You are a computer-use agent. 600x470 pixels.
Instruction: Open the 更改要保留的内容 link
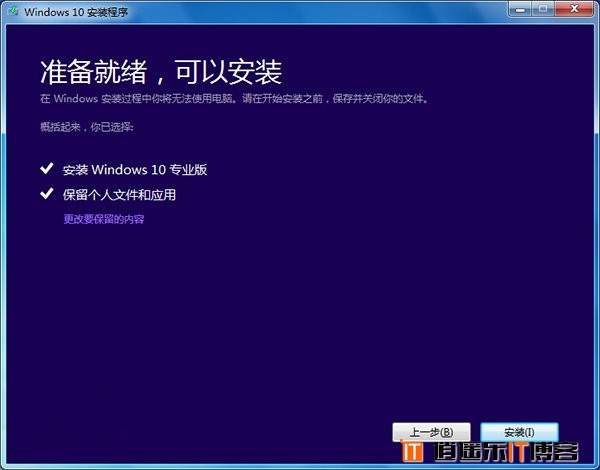tap(104, 219)
